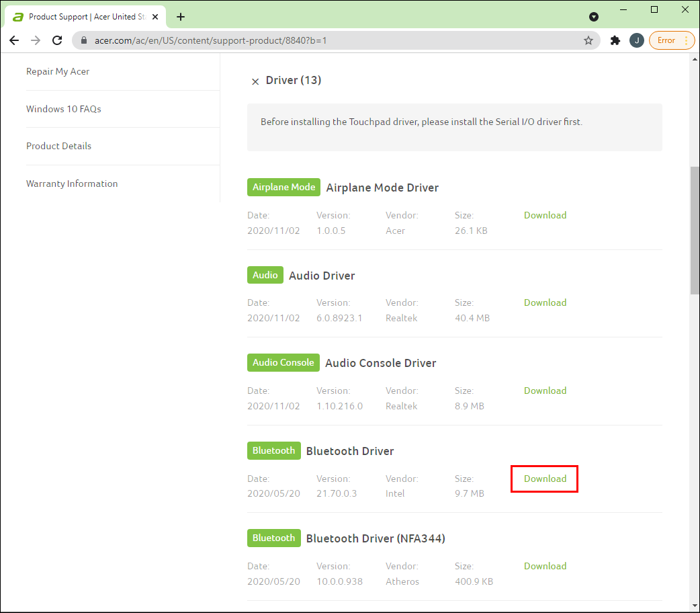Open the Extensions puzzle icon

615,40
